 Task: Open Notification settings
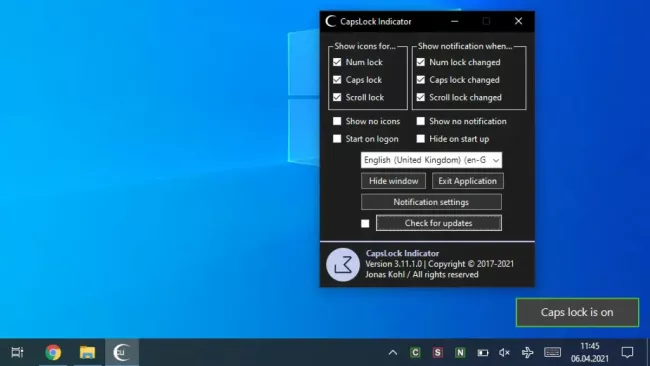(x=431, y=202)
